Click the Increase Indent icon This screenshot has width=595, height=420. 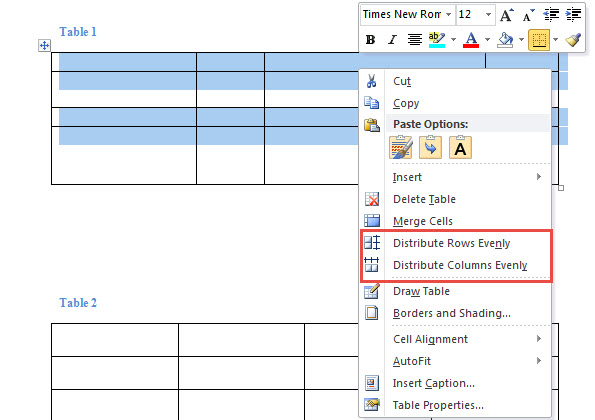click(573, 15)
